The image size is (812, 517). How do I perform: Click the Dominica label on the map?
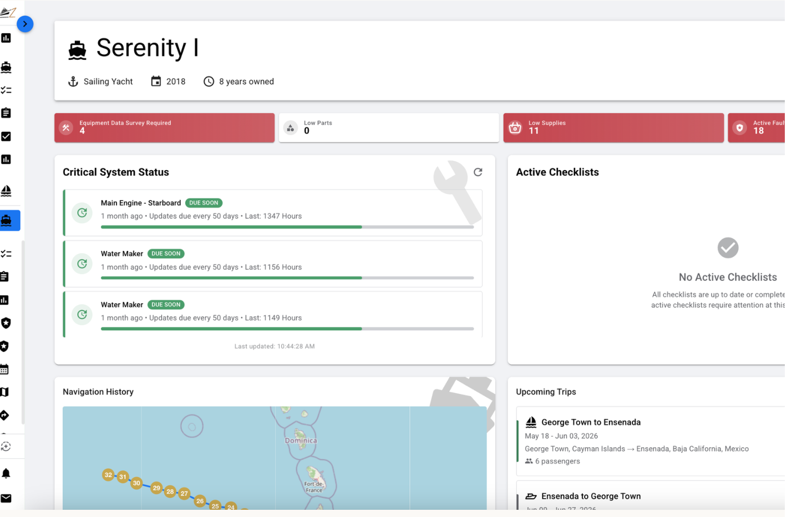tap(301, 441)
